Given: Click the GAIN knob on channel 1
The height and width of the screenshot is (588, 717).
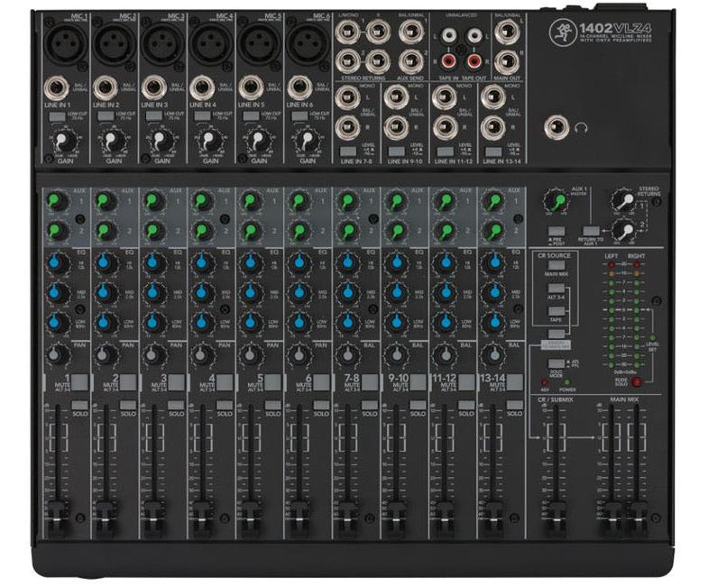Looking at the screenshot, I should click(66, 142).
